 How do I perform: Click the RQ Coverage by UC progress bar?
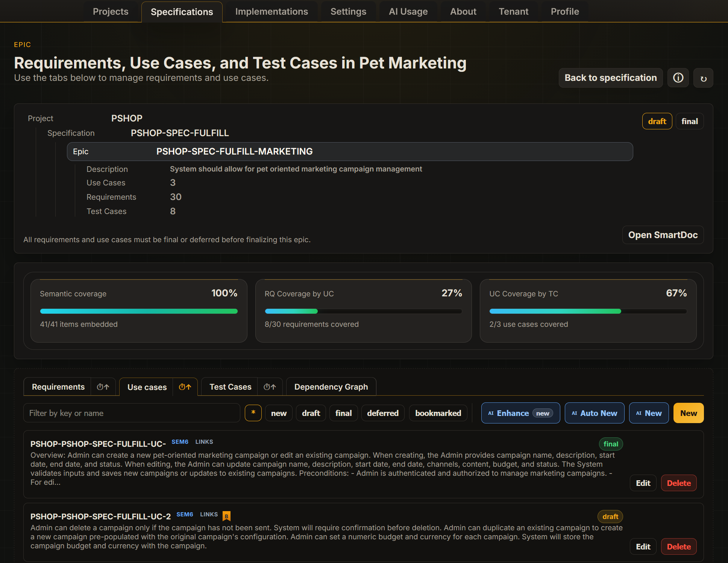click(363, 311)
